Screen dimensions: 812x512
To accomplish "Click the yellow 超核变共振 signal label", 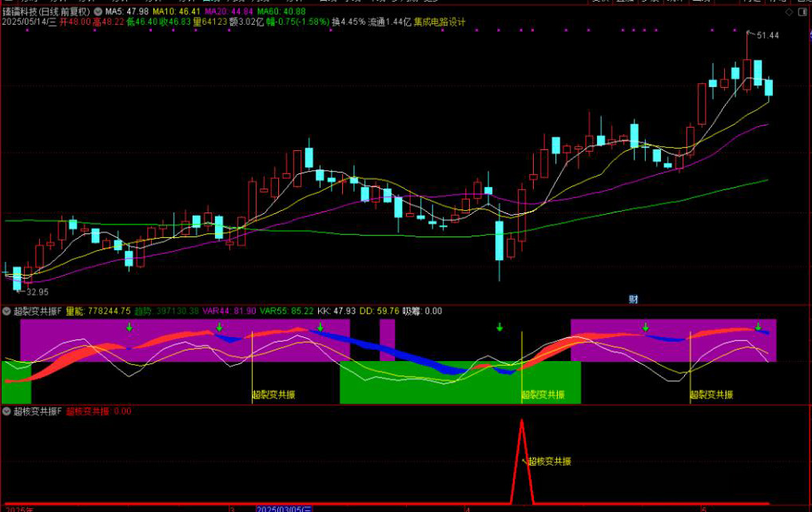I will 549,462.
